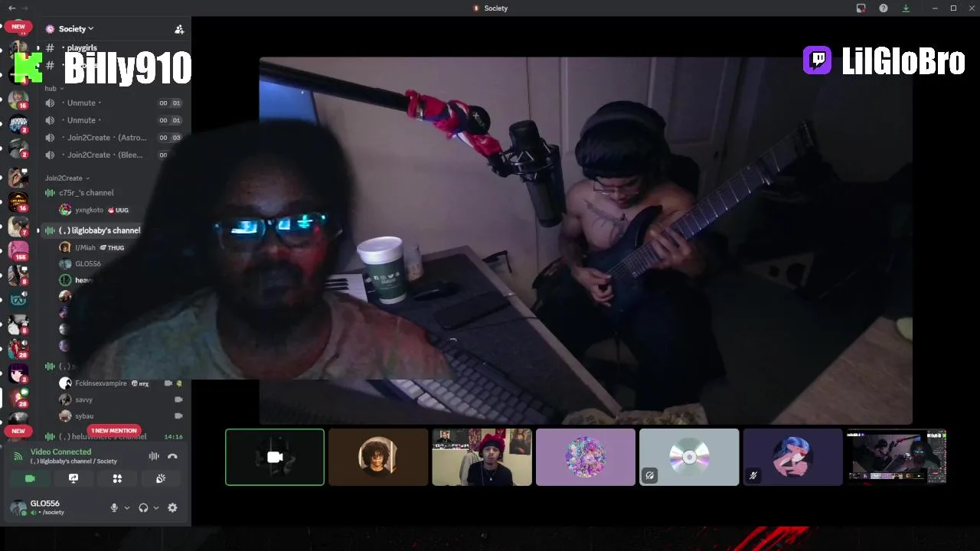The width and height of the screenshot is (980, 551).
Task: Click sybau's camera icon in voice list
Action: [x=178, y=416]
